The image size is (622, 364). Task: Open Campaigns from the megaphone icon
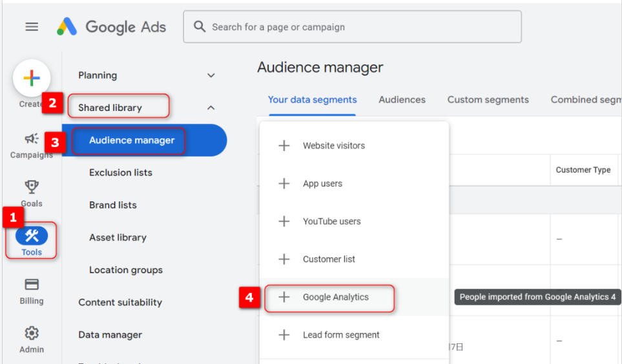pos(32,139)
